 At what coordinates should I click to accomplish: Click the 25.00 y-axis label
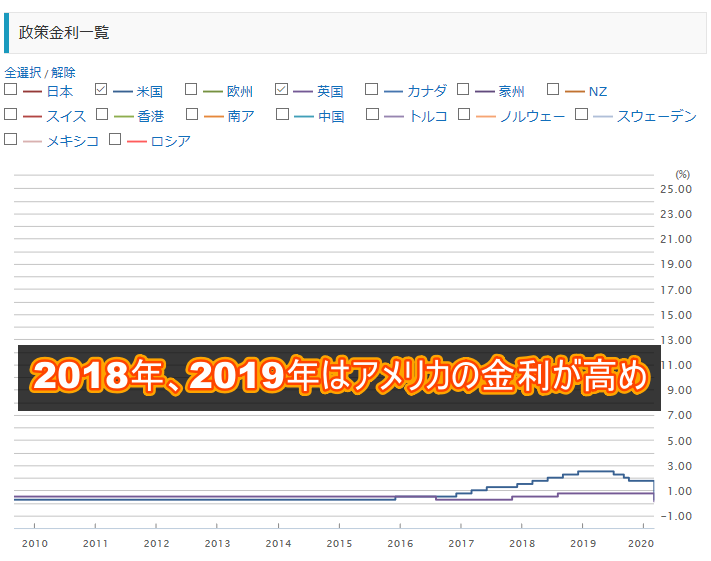[x=676, y=189]
